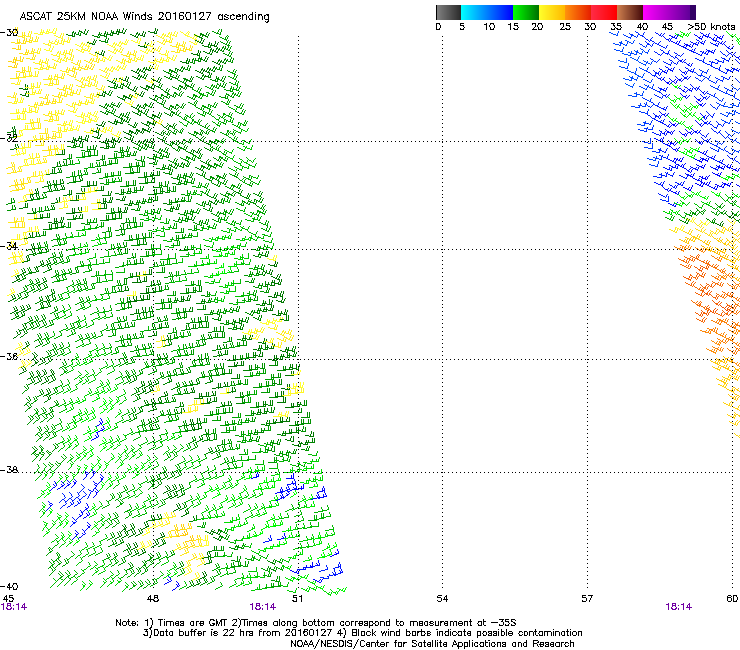This screenshot has width=740, height=650.
Task: Click the title 'ASCAT 25KM NOAA Winds 20160127 ascending'
Action: tap(144, 17)
